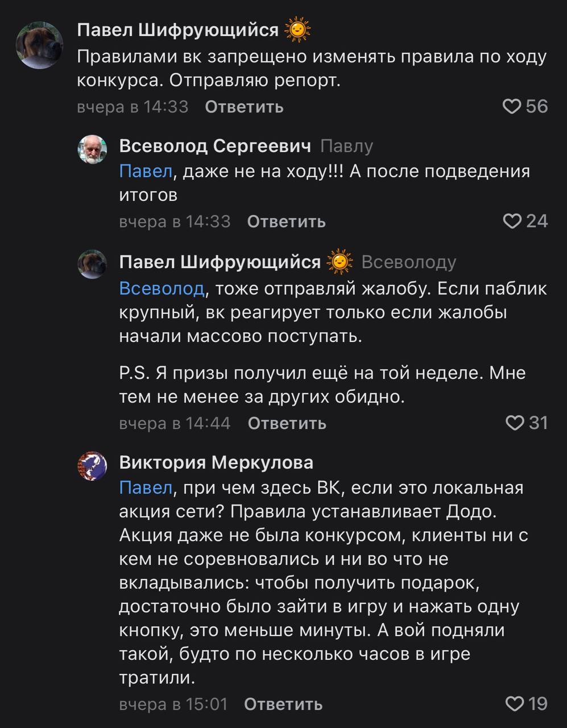The image size is (567, 728).
Task: Open Viktoria Merkulova's profile avatar
Action: click(x=92, y=466)
